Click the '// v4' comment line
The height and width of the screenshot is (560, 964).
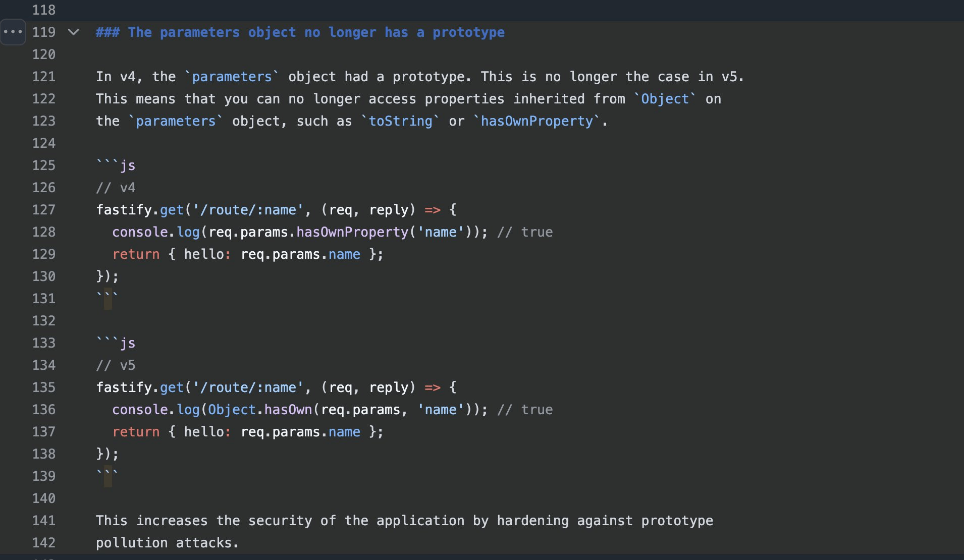(x=116, y=188)
